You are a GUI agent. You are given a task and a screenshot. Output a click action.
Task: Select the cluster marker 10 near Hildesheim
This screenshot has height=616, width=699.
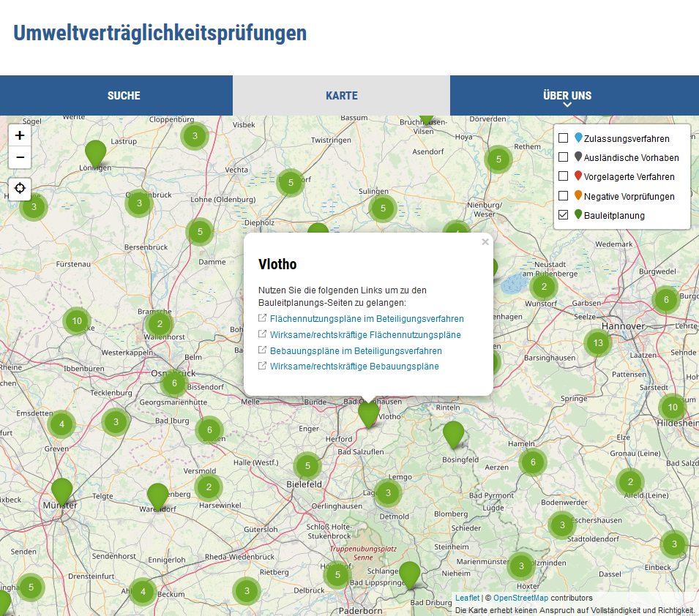(672, 406)
